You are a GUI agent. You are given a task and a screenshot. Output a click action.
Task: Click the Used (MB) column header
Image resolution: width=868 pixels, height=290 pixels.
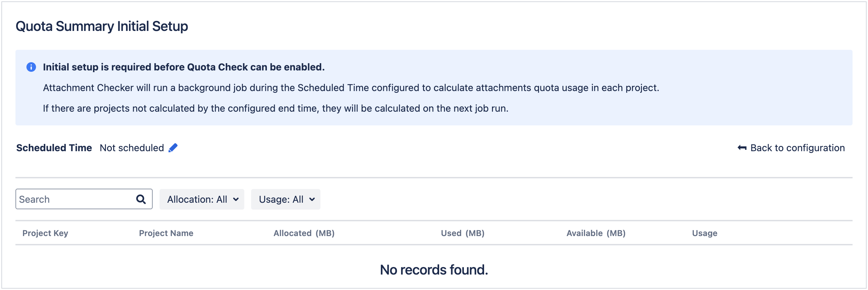coord(463,233)
